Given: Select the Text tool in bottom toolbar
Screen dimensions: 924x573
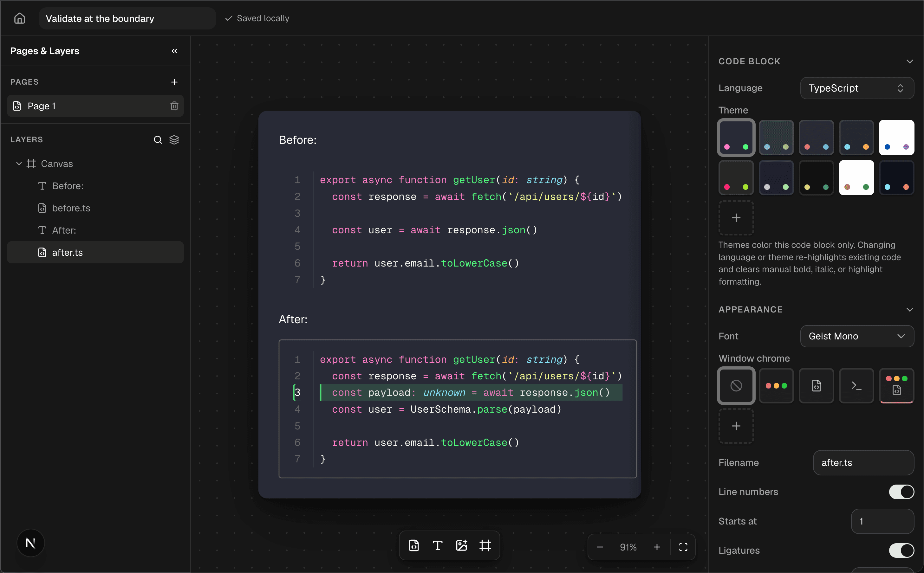Looking at the screenshot, I should (438, 545).
